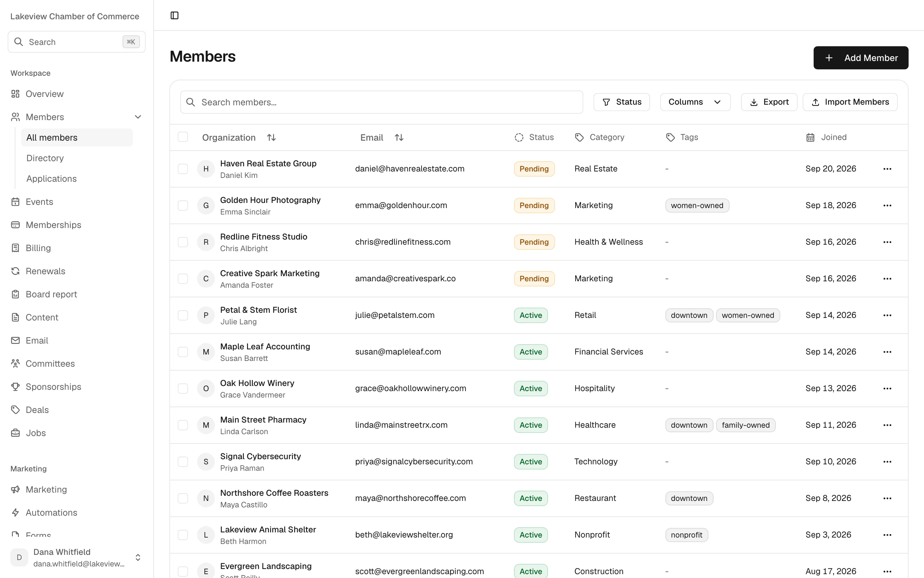The height and width of the screenshot is (578, 924).
Task: Check the Golden Hour Photography row
Action: click(x=183, y=206)
